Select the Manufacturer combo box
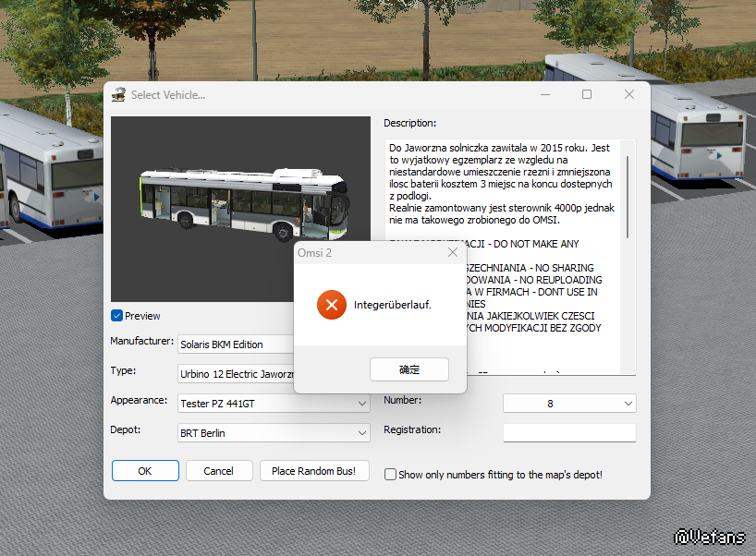Image resolution: width=756 pixels, height=556 pixels. pyautogui.click(x=236, y=344)
